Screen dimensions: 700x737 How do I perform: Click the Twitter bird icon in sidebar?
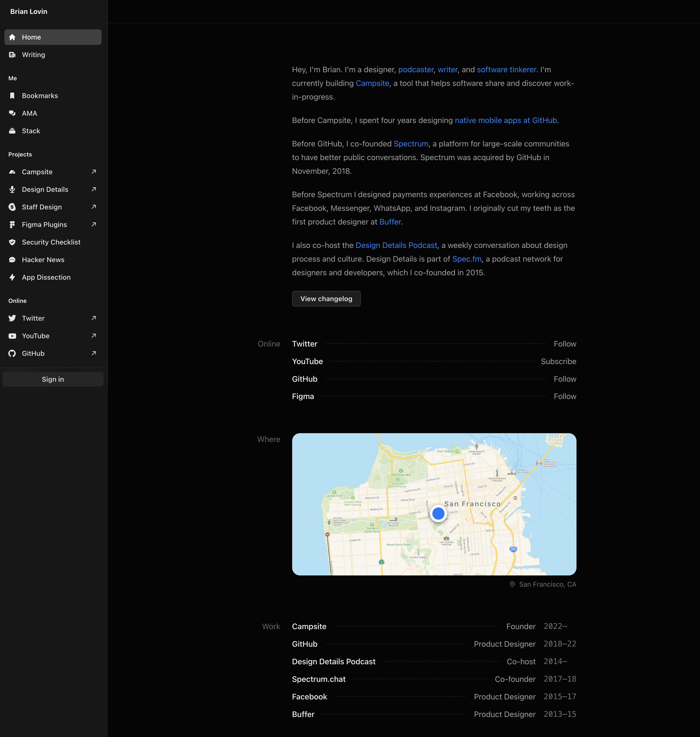12,318
